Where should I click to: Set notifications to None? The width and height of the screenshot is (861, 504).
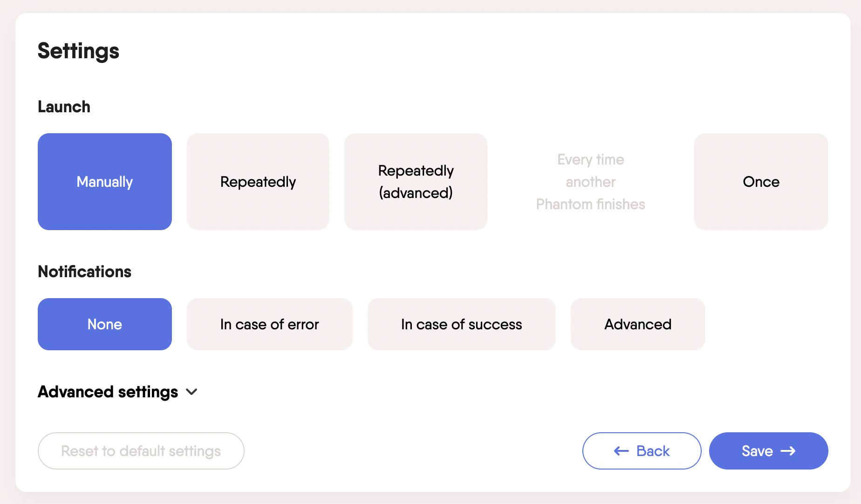click(105, 324)
